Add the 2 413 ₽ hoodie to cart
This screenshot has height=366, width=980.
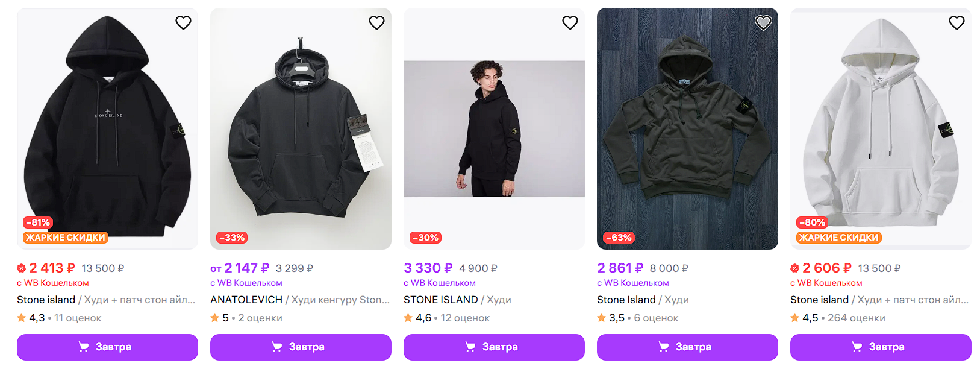click(x=107, y=347)
